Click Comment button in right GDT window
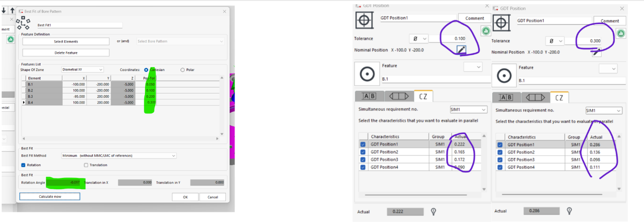Screen dimensions: 644x223 tap(610, 20)
